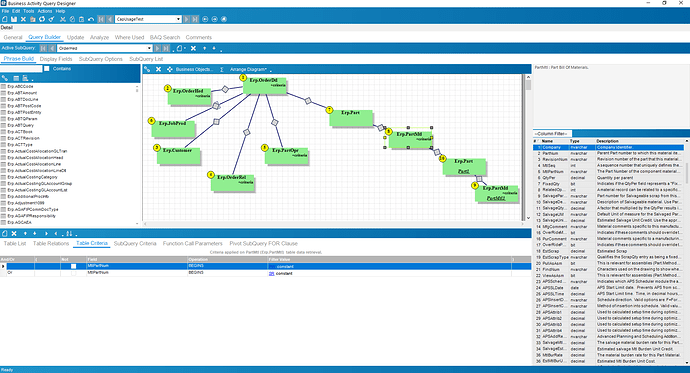690x373 pixels.
Task: Check the box beside Erp.ABCCode table
Action: point(4,87)
